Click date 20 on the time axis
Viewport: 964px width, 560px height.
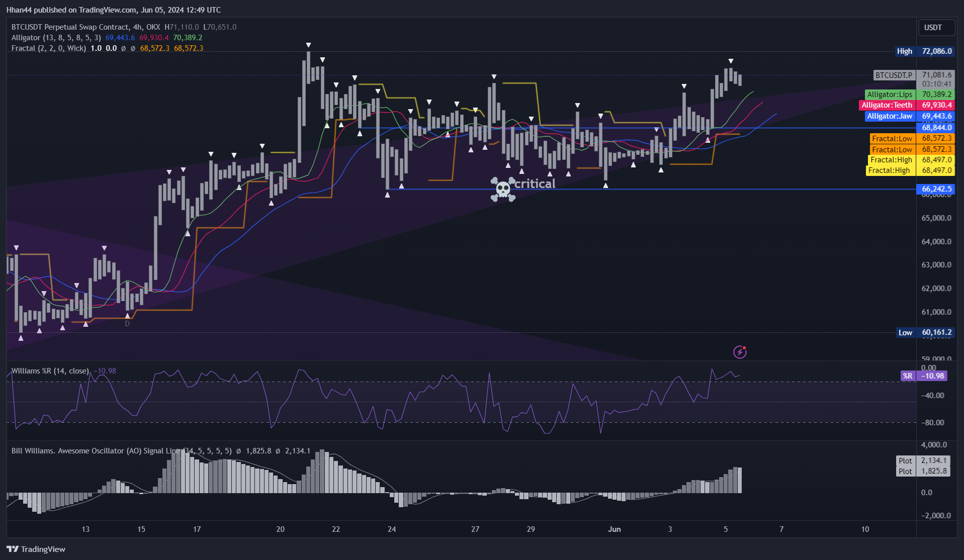pyautogui.click(x=281, y=529)
